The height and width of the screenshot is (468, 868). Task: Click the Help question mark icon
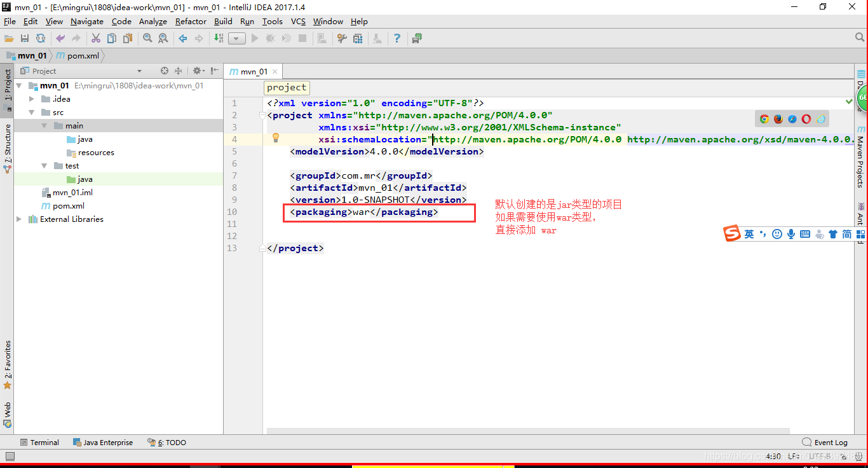397,39
